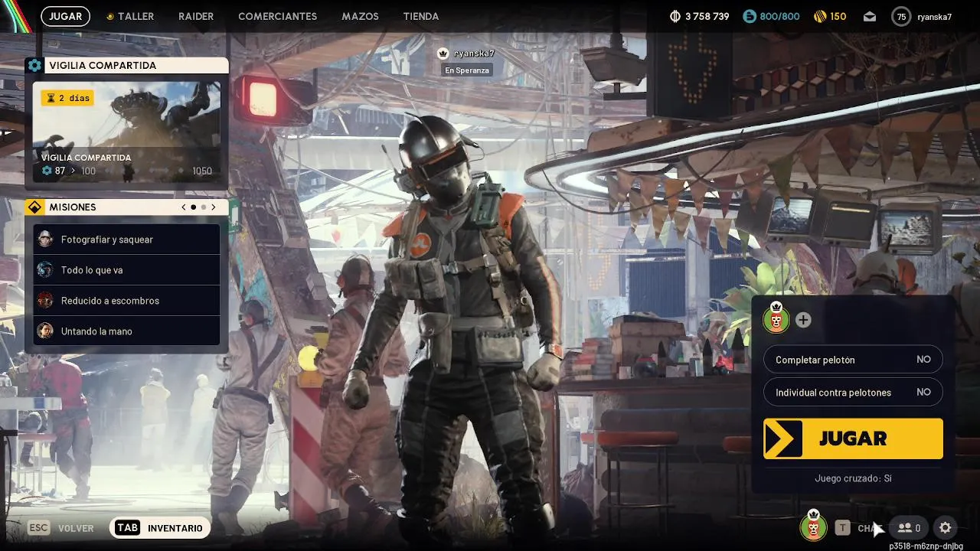Go to previous missions page arrow

pyautogui.click(x=184, y=207)
